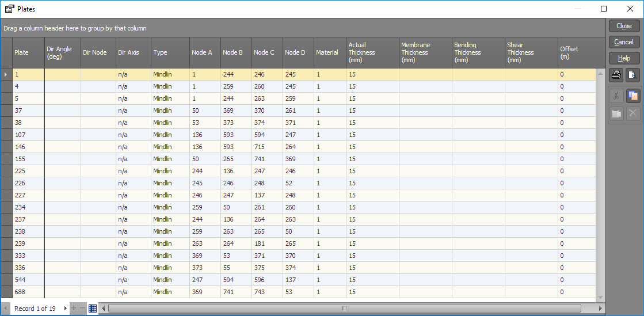Open Print Preview with magnifier icon
This screenshot has width=644, height=316.
(x=632, y=75)
